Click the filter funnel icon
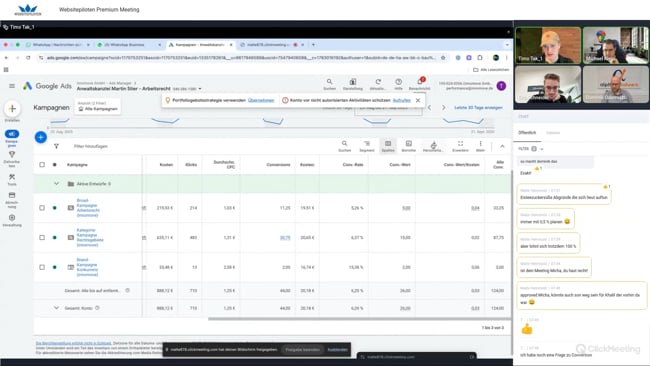The image size is (650, 366). [56, 146]
